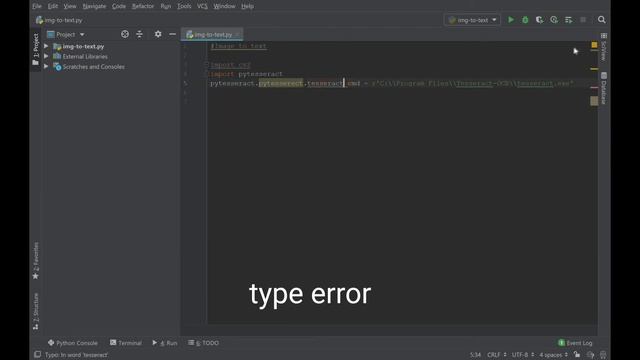Screen dimensions: 640x360
Task: Open the Event Log
Action: pyautogui.click(x=575, y=343)
